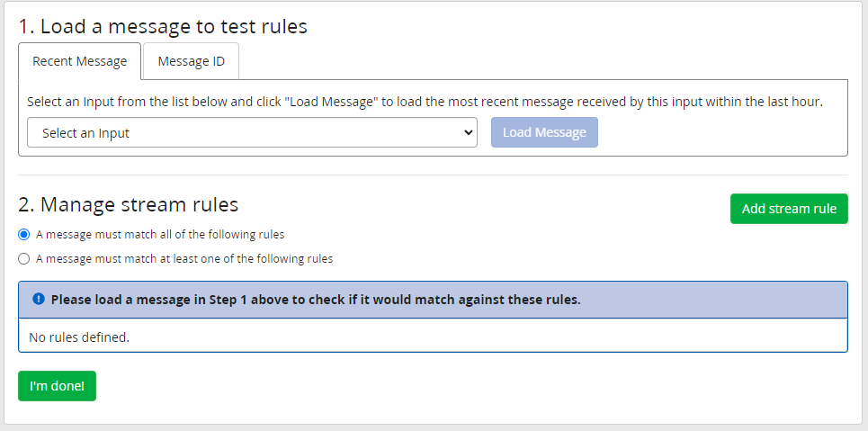Click the Add stream rule button
The height and width of the screenshot is (431, 868).
[789, 209]
